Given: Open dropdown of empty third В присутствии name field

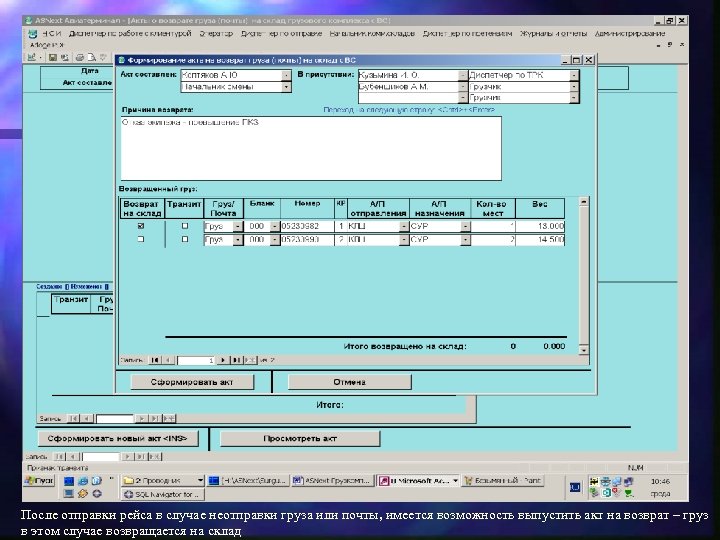Looking at the screenshot, I should point(462,98).
